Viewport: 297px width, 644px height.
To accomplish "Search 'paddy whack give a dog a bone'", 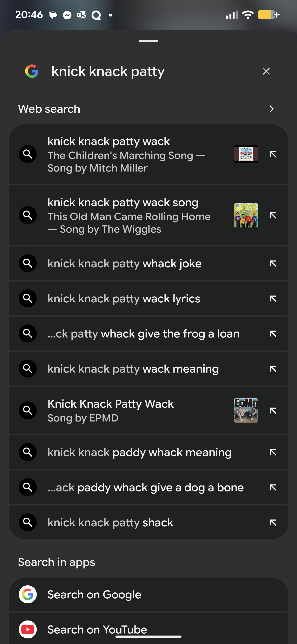I will click(145, 487).
